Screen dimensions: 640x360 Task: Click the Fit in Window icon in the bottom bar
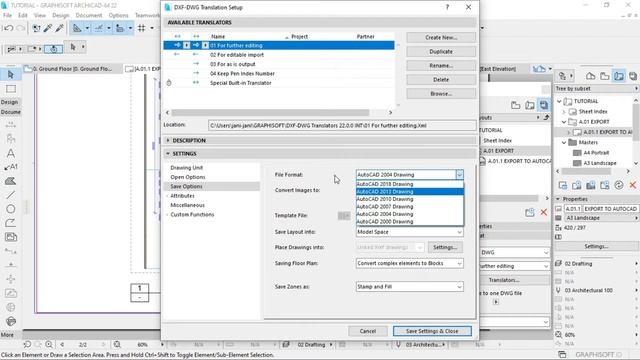click(x=117, y=344)
